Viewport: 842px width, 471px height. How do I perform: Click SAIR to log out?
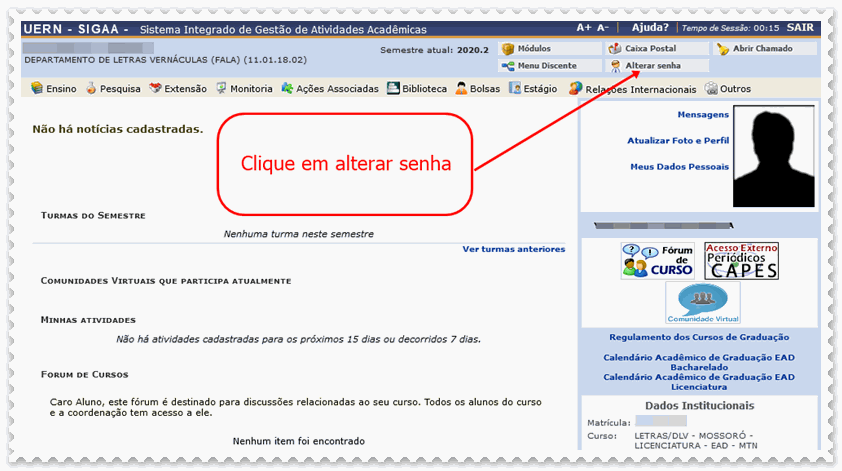[x=799, y=29]
